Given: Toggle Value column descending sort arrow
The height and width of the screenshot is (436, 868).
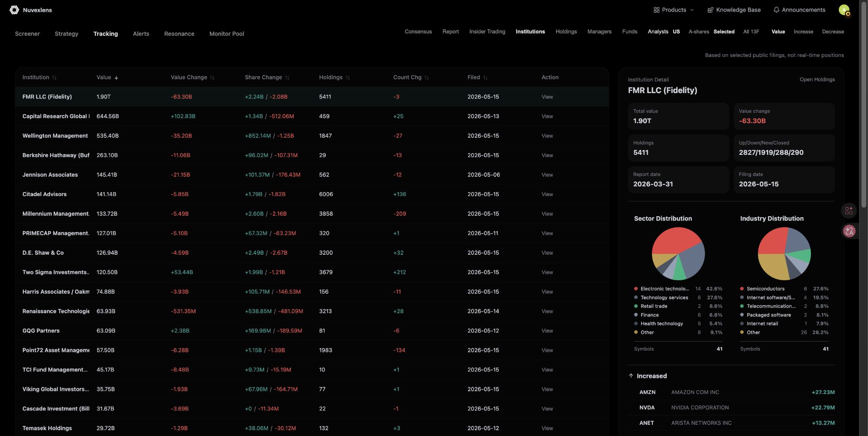Looking at the screenshot, I should pos(116,77).
